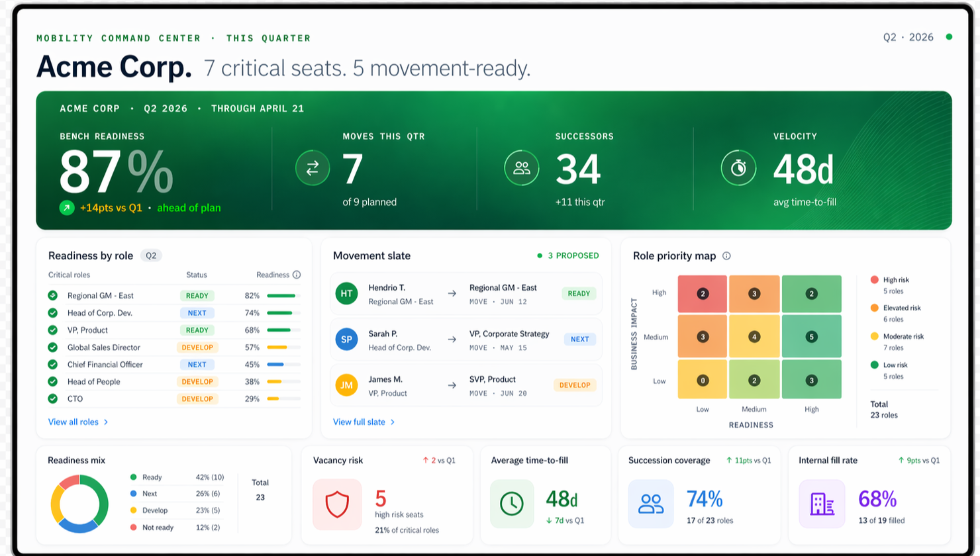Click the Average time-to-fill clock icon
980x556 pixels.
point(511,503)
